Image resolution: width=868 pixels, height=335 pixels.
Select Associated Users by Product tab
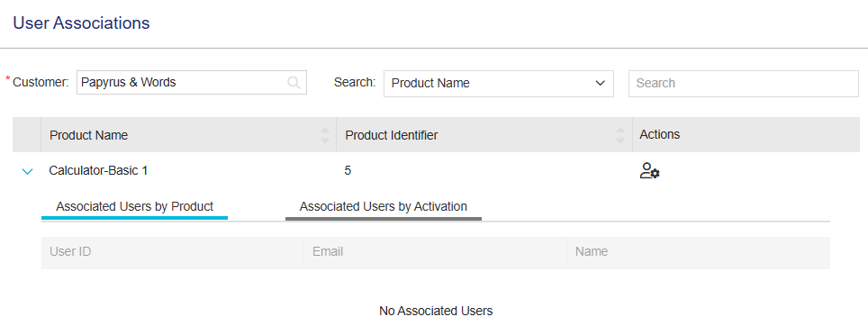point(134,207)
